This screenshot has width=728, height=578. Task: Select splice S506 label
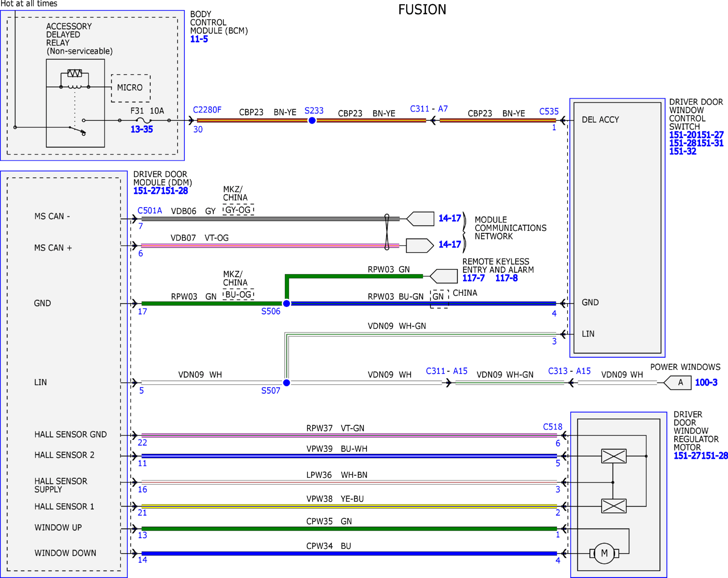(x=271, y=312)
